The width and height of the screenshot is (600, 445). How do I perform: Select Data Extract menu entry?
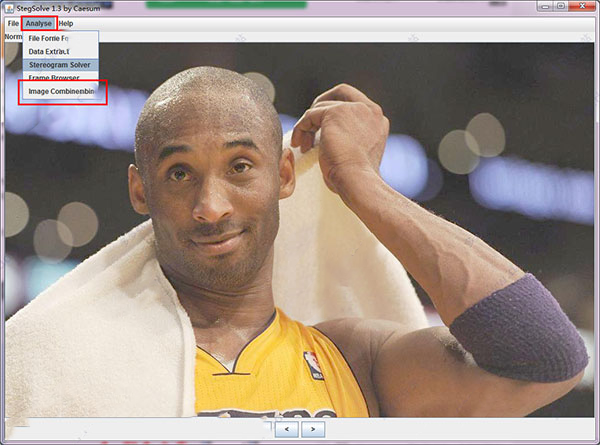coord(60,51)
